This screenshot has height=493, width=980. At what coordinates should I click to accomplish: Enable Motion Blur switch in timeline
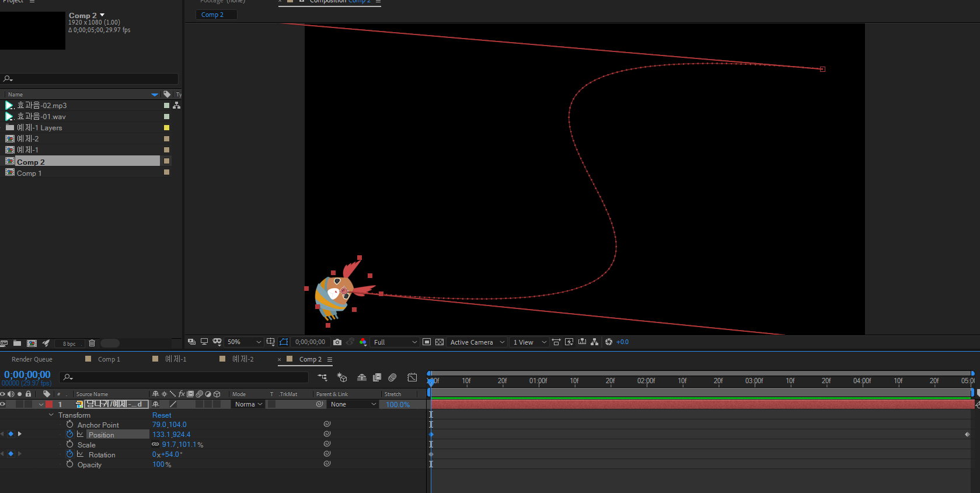pyautogui.click(x=392, y=377)
